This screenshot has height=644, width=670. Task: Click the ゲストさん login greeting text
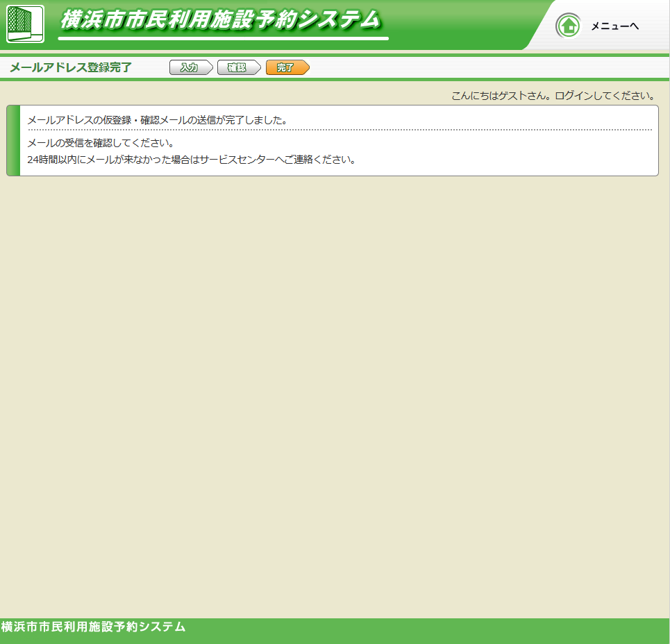553,96
